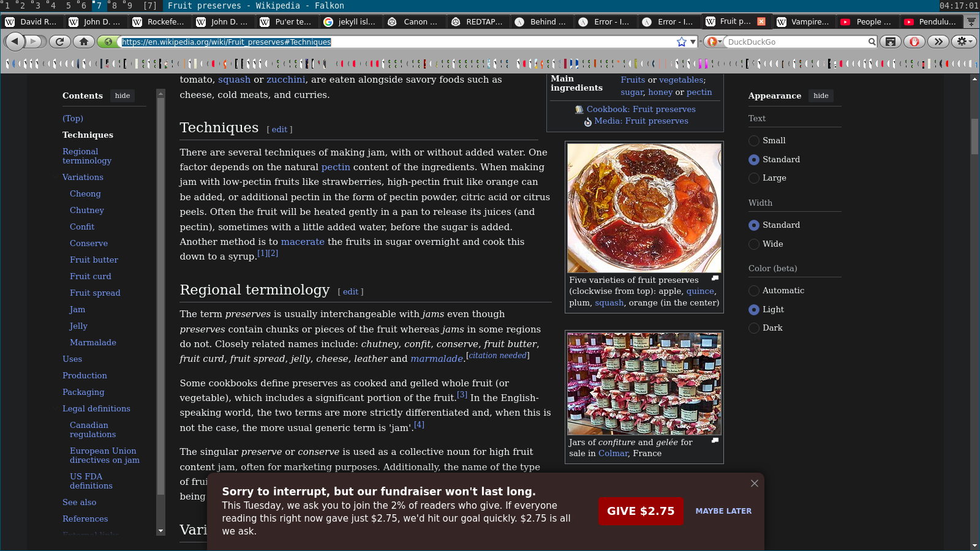Select Wide width option
This screenshot has height=551, width=980.
click(754, 244)
